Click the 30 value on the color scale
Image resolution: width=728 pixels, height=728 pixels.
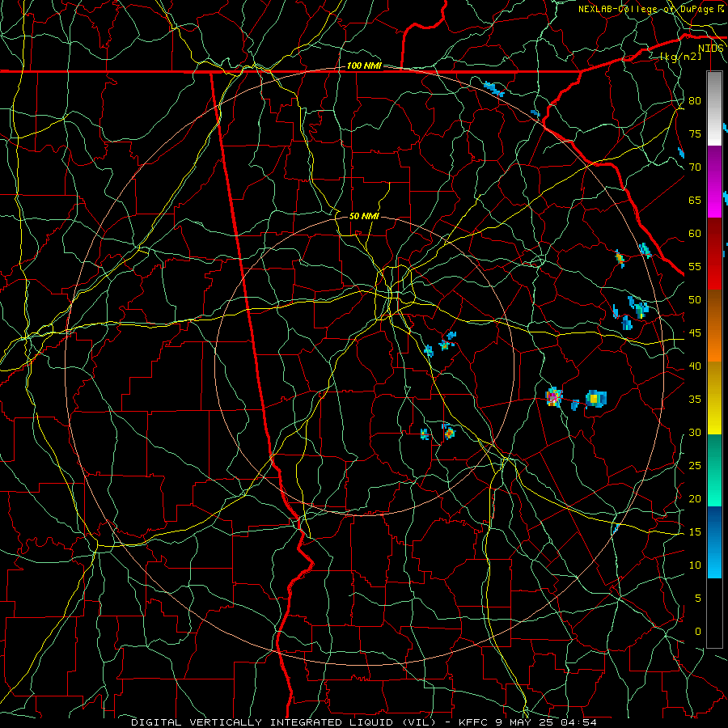[x=695, y=432]
